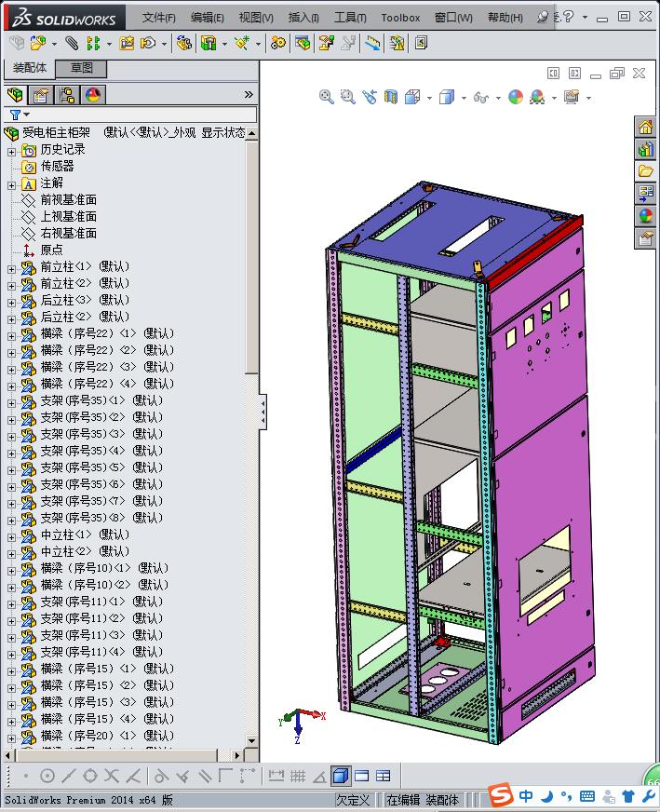Image resolution: width=660 pixels, height=812 pixels.
Task: Click the Assembly Features icon
Action: 209,43
